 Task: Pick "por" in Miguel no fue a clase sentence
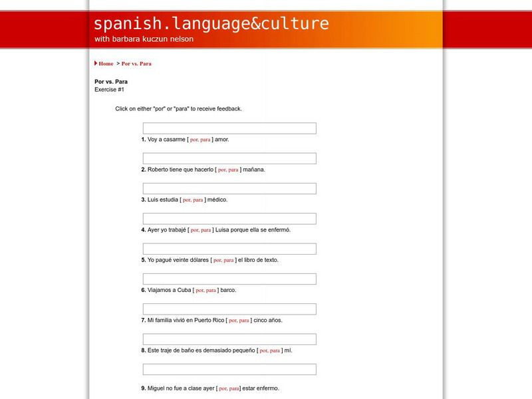coord(223,388)
